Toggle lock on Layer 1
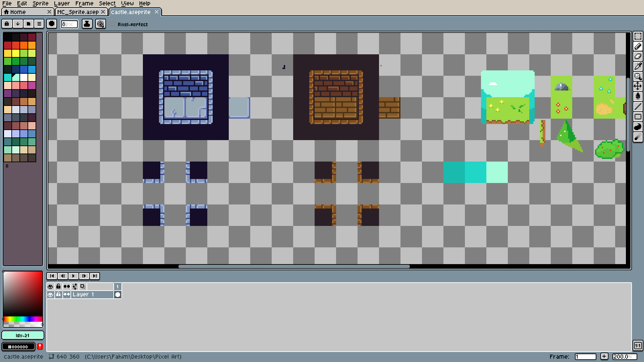Viewport: 644px width, 362px height. pos(58,295)
